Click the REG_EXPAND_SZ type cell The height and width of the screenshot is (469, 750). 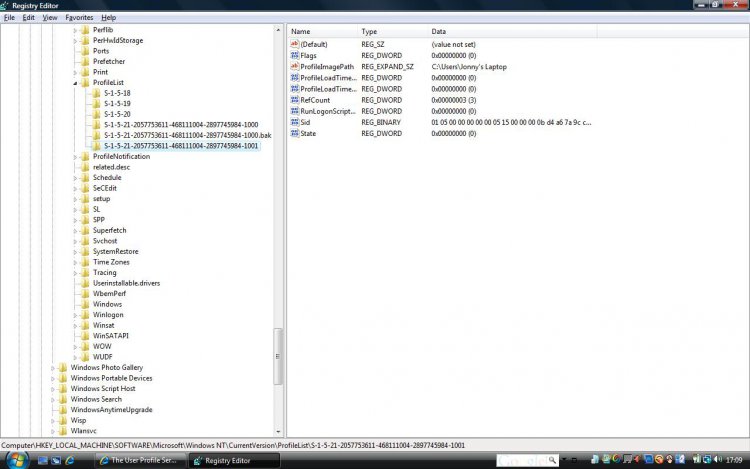[x=387, y=66]
